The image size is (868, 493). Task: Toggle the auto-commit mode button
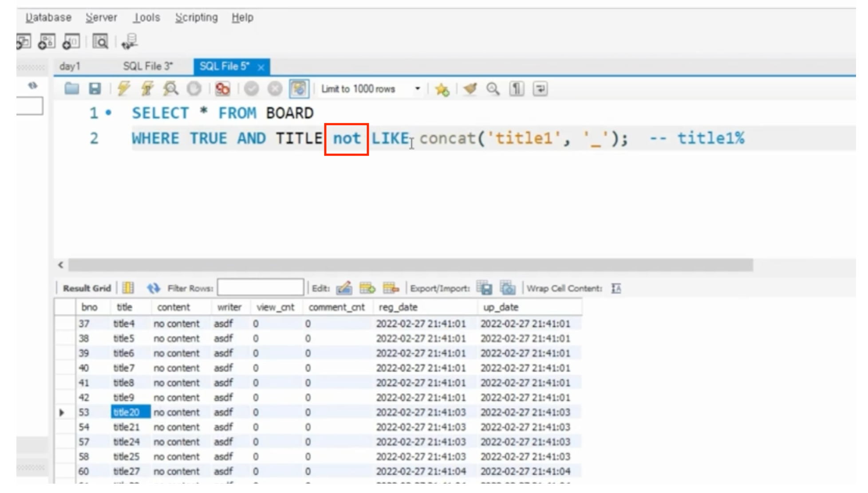(x=299, y=89)
